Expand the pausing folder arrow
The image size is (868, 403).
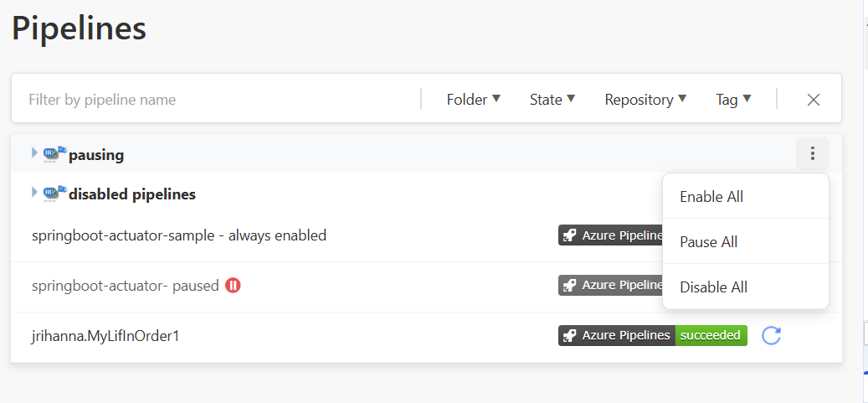[34, 153]
